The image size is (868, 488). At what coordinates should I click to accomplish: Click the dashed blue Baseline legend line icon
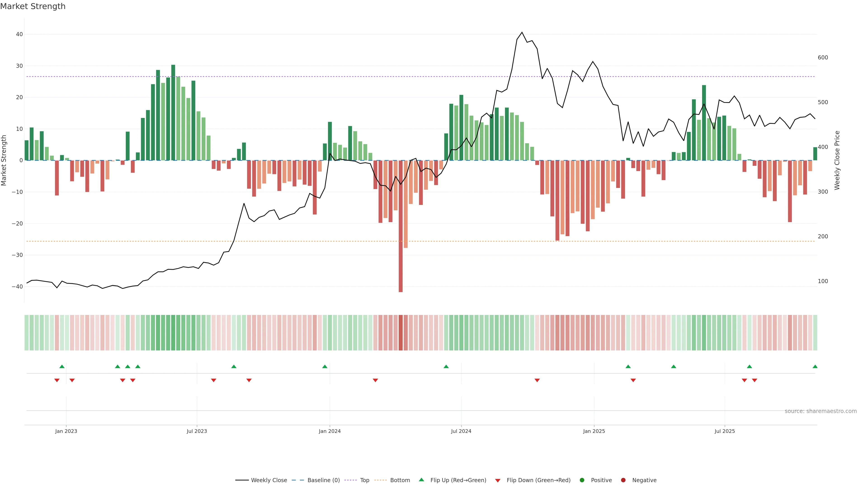pos(297,480)
